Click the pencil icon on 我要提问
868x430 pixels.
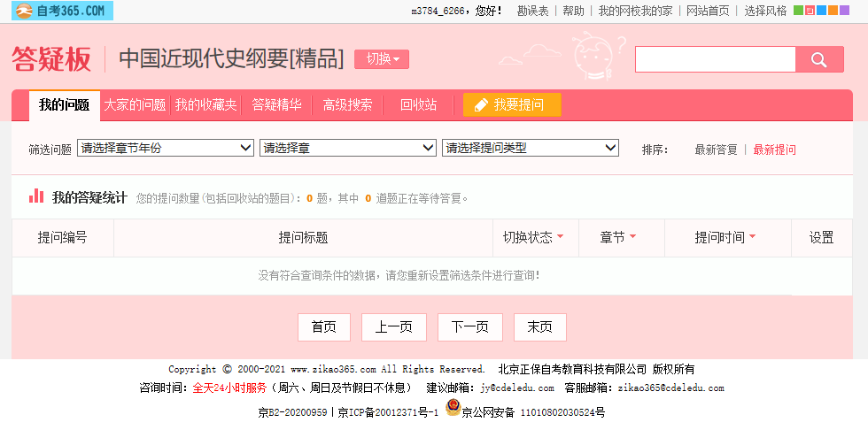(481, 105)
